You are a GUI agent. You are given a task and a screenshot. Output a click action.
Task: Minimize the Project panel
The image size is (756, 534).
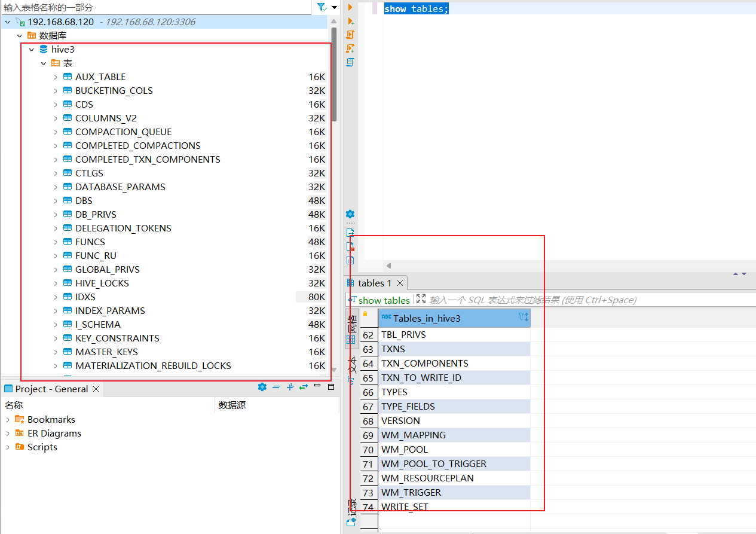319,387
